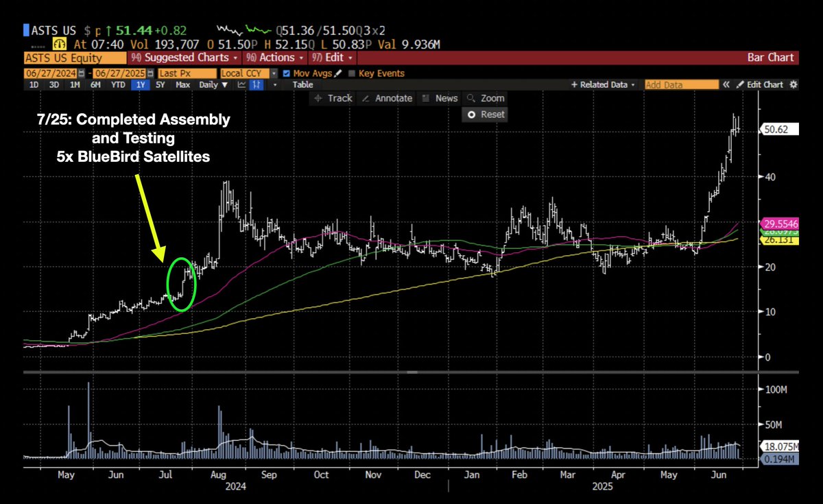Click the 0.194M volume label
Viewport: 823px width, 504px height.
point(780,459)
